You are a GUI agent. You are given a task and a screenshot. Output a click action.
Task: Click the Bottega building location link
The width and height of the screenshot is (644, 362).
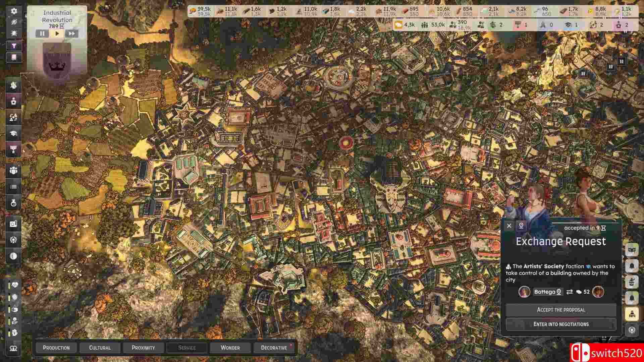click(548, 292)
